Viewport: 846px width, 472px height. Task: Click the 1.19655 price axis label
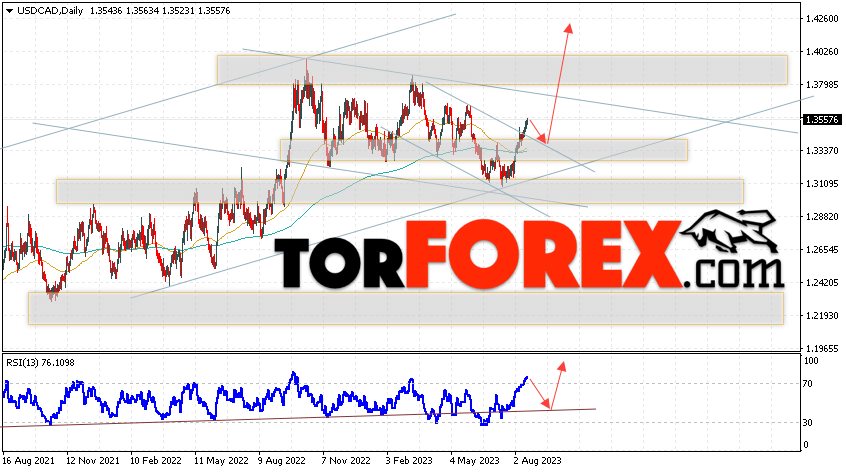point(822,349)
